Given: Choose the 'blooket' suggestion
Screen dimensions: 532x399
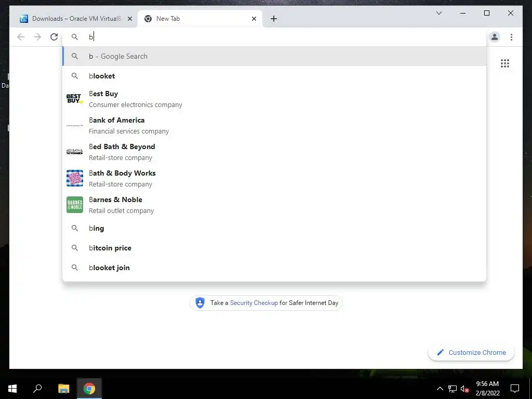Looking at the screenshot, I should coord(274,76).
